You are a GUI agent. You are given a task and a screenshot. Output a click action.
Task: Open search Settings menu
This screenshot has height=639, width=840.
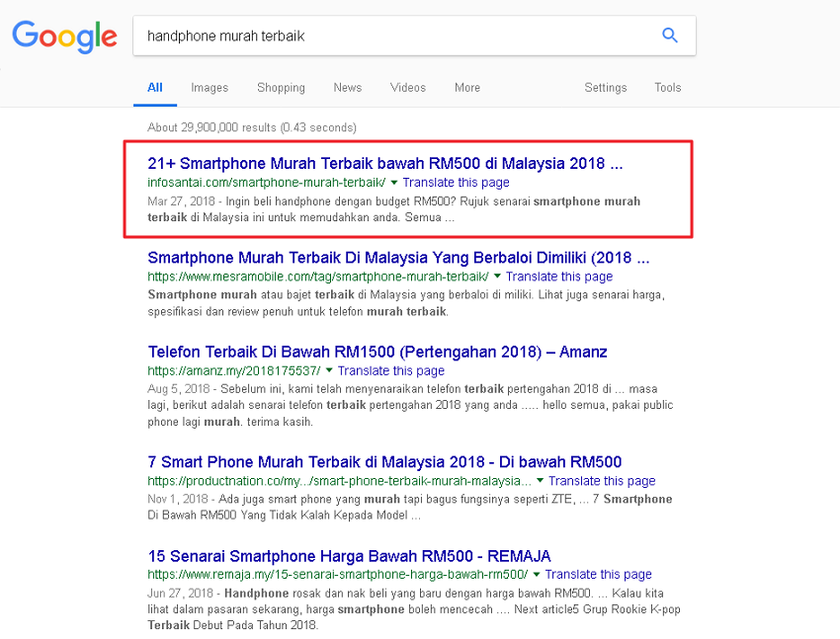606,87
